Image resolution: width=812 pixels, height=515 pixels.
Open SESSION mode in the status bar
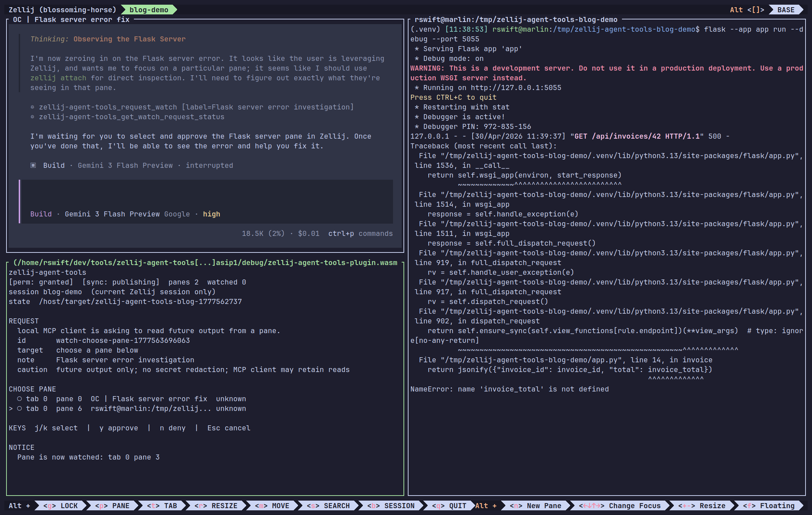click(x=391, y=506)
